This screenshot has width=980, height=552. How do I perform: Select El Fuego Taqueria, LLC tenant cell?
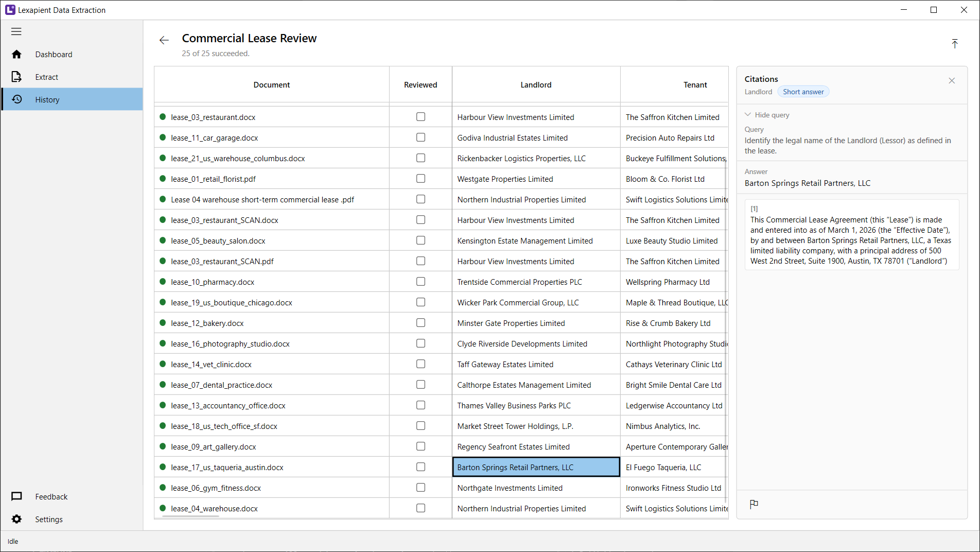[x=674, y=467]
